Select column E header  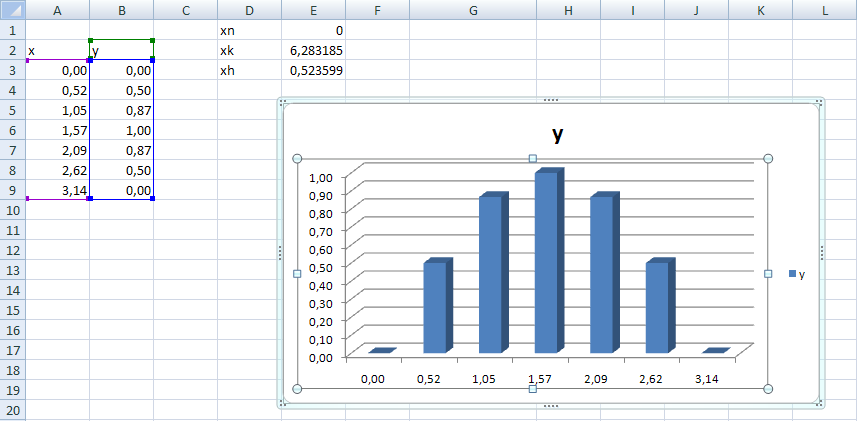click(313, 10)
